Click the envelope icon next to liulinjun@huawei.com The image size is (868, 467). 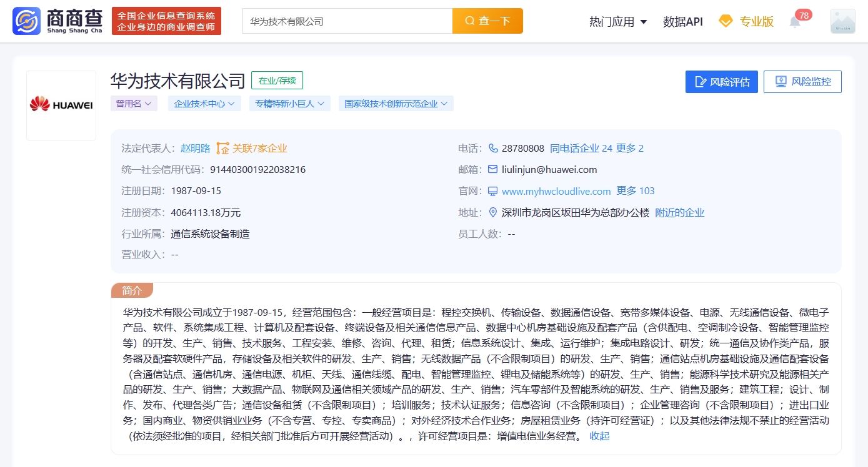click(x=494, y=169)
